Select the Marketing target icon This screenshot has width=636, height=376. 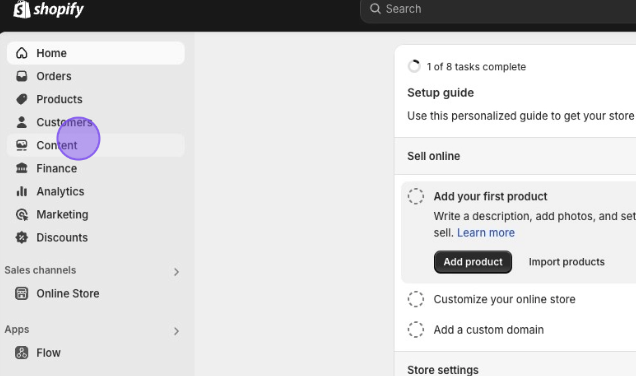(x=21, y=214)
